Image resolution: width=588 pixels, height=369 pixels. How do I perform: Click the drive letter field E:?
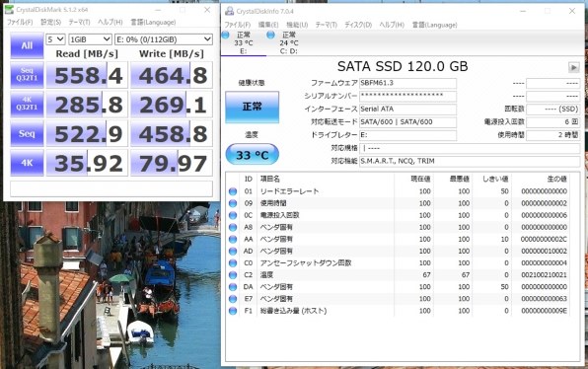(x=407, y=135)
